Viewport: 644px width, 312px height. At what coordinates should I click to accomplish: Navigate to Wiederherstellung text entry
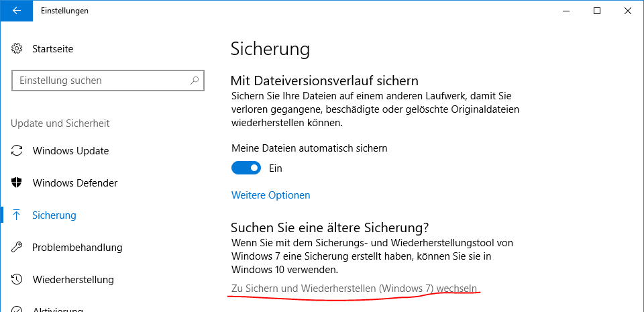[x=73, y=280]
